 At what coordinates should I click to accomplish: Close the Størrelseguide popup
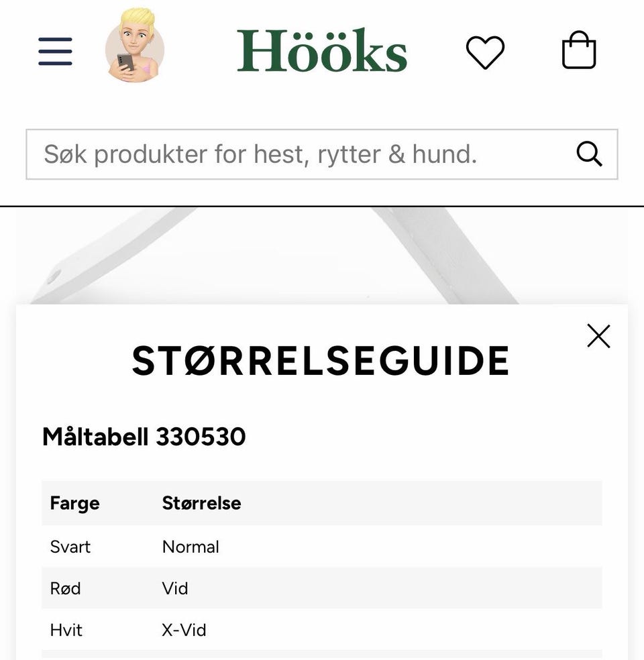pos(598,336)
